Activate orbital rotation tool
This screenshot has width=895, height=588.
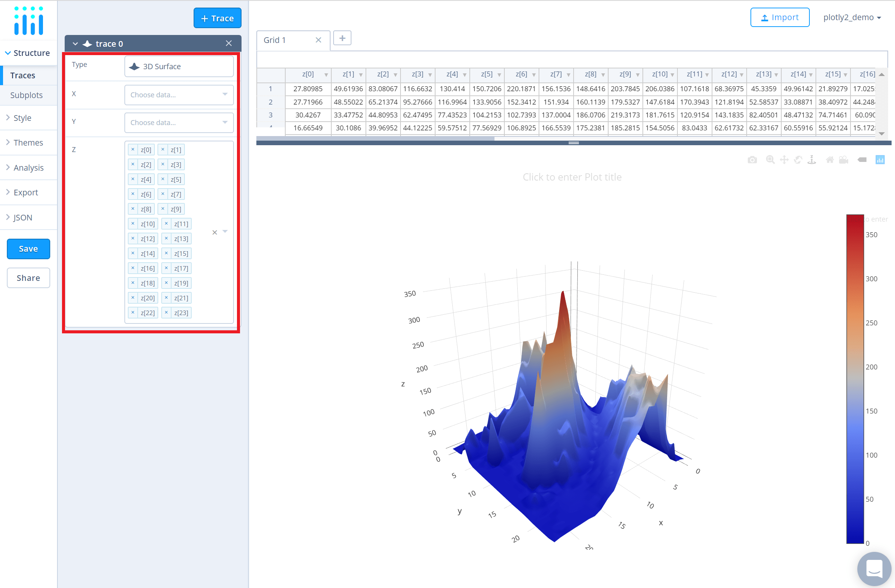coord(798,160)
